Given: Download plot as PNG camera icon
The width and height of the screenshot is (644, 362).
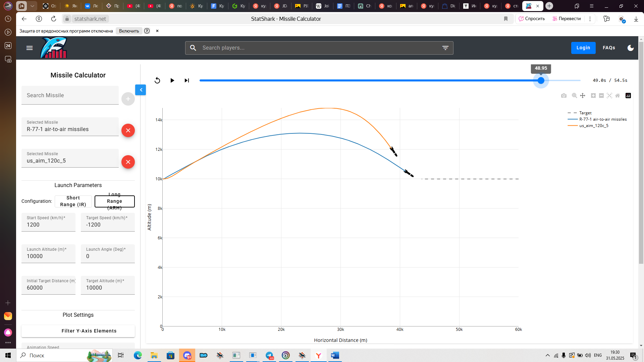Looking at the screenshot, I should [x=564, y=96].
